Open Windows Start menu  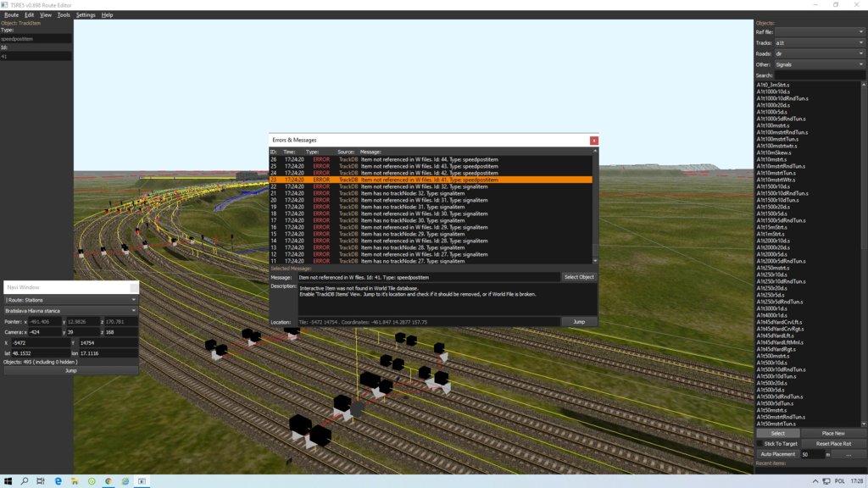coord(8,480)
